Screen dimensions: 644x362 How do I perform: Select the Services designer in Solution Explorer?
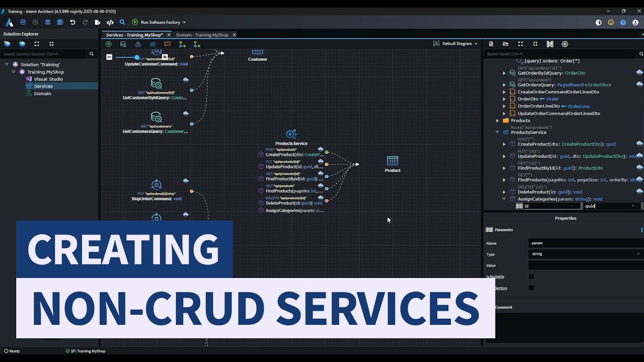[43, 86]
